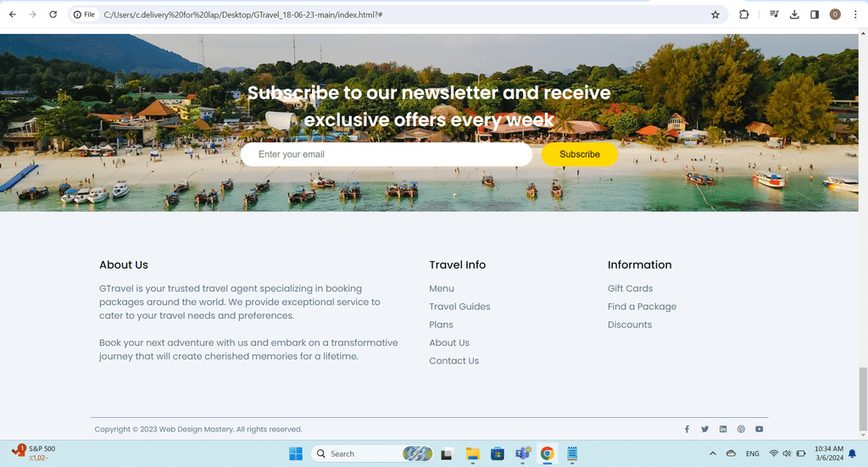Open the Chrome three-dot menu
This screenshot has height=467, width=868.
[855, 14]
